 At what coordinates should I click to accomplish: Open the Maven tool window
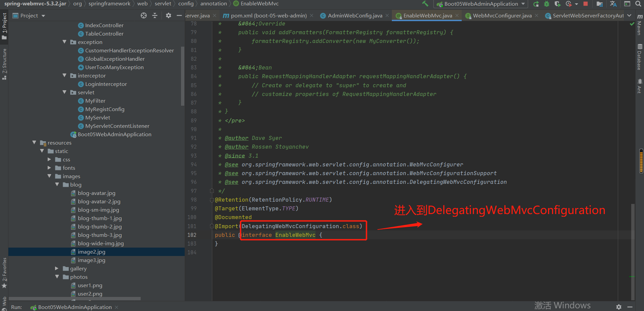(x=639, y=24)
